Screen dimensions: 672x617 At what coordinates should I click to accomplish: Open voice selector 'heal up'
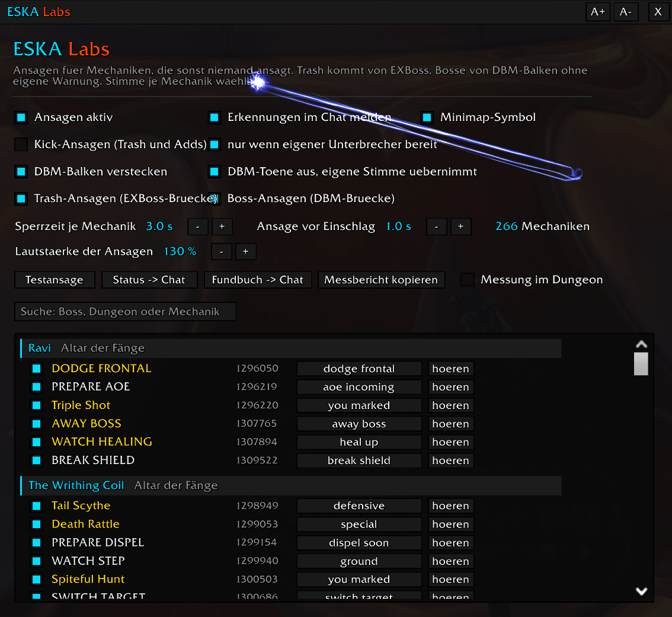click(359, 442)
